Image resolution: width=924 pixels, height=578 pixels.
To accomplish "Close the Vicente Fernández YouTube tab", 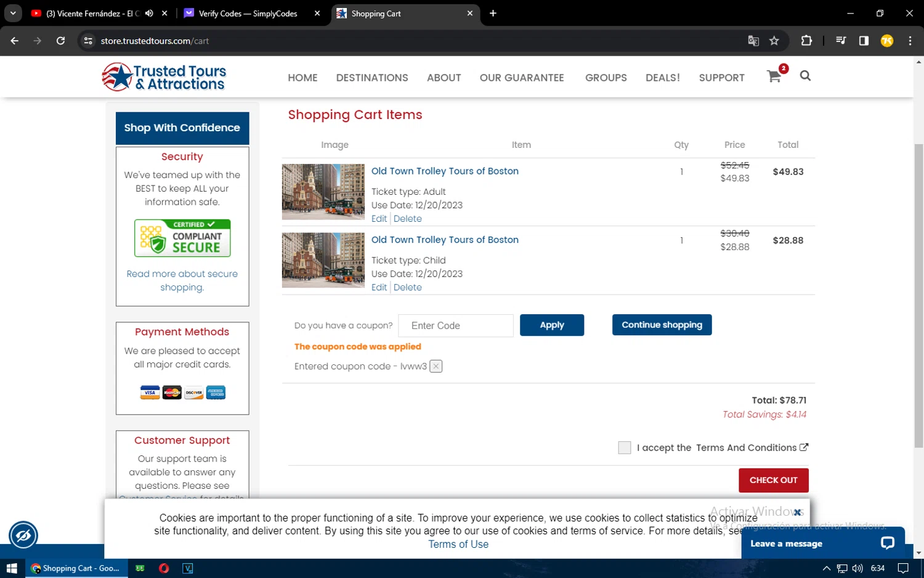I will point(164,13).
